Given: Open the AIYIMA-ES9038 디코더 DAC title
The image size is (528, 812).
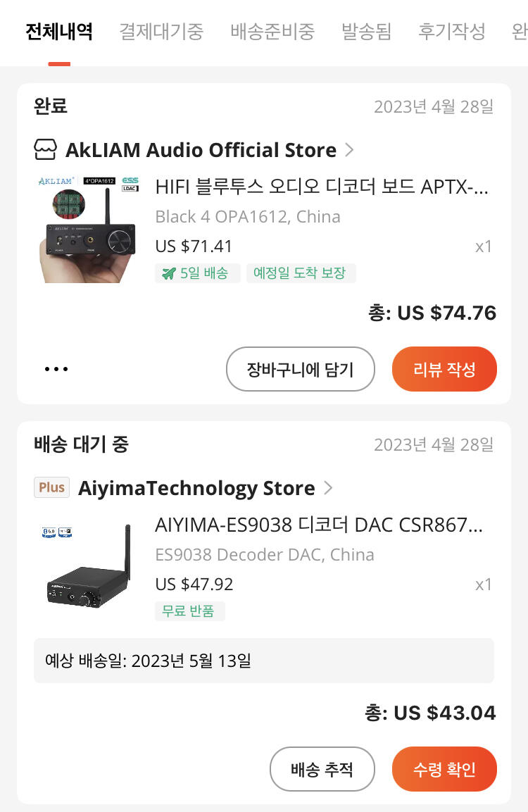Looking at the screenshot, I should click(x=318, y=525).
